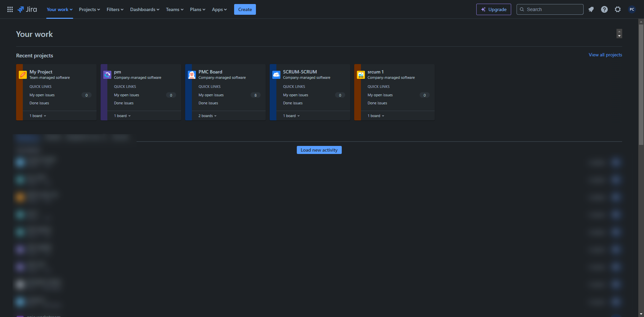Expand the PMC Board 2 boards dropdown

click(208, 116)
